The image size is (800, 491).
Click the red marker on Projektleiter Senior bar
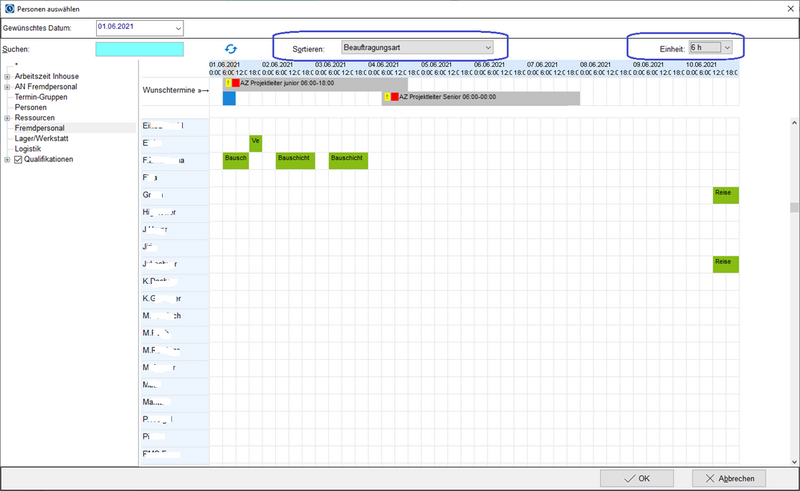point(395,97)
